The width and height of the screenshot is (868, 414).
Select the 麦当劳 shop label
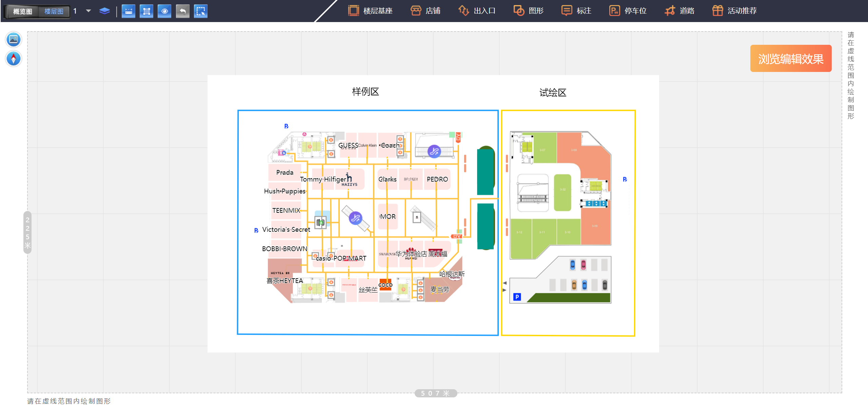439,289
